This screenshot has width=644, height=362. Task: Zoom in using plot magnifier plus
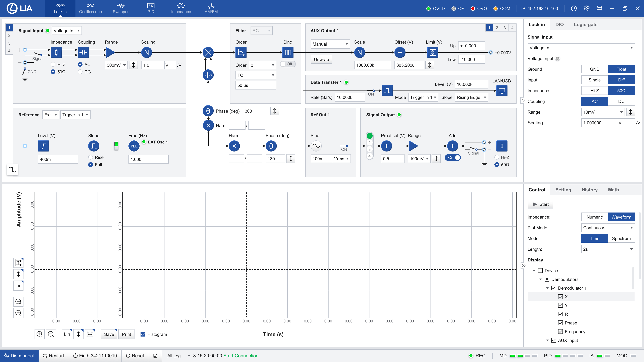39,334
